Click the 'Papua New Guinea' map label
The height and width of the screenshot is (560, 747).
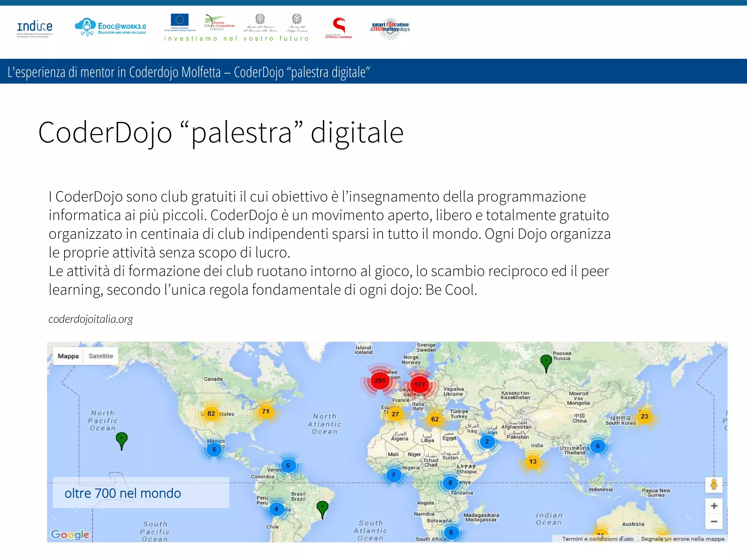pyautogui.click(x=656, y=493)
